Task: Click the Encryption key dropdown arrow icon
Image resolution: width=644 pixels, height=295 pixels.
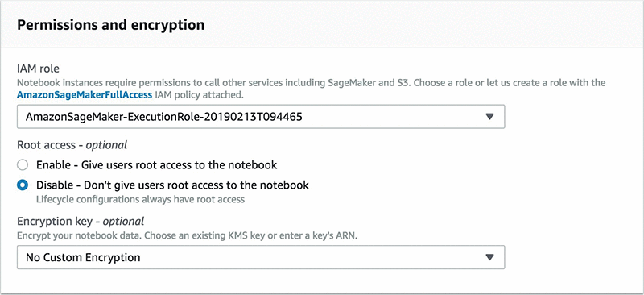Action: click(x=489, y=258)
